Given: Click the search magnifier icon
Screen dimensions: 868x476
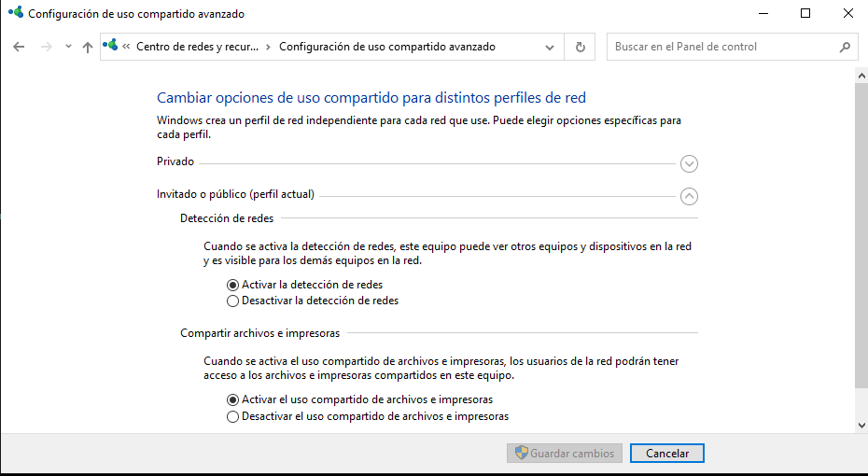Looking at the screenshot, I should [x=845, y=47].
